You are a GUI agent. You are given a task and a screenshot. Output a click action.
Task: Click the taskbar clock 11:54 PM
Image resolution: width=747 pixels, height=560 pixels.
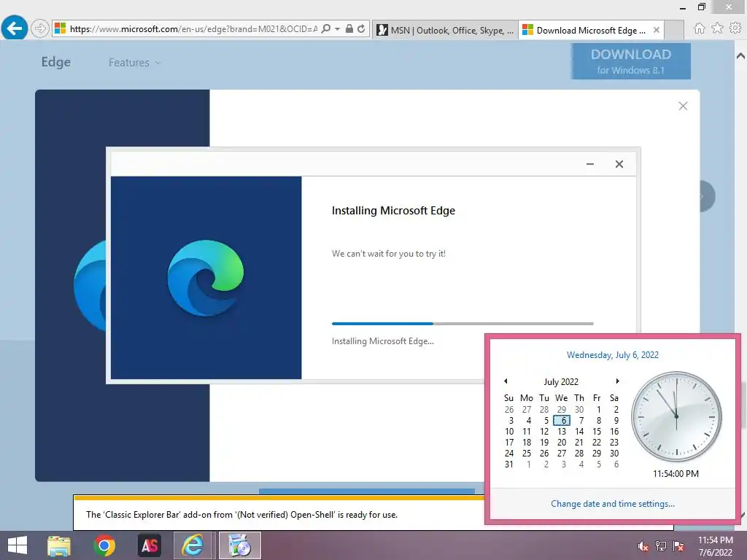(715, 546)
